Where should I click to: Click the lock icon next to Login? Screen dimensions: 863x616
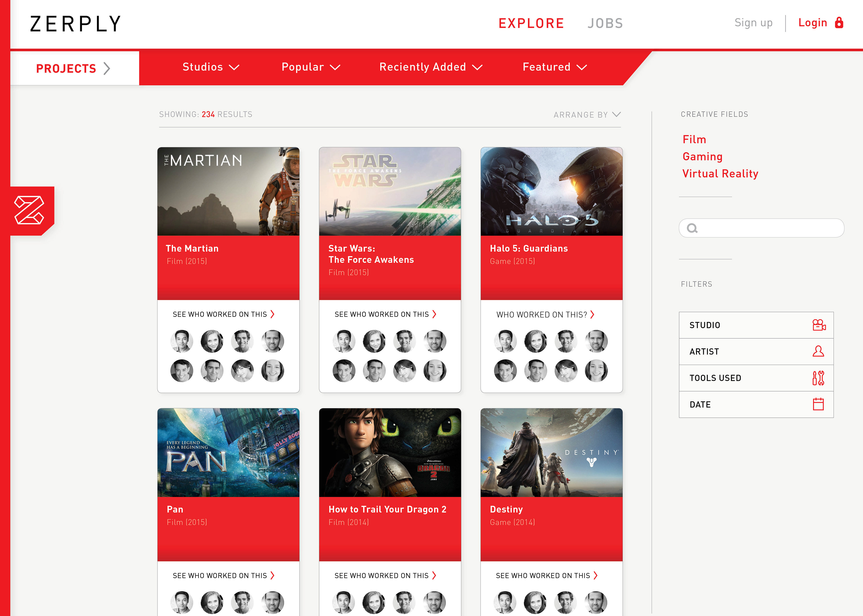tap(839, 23)
